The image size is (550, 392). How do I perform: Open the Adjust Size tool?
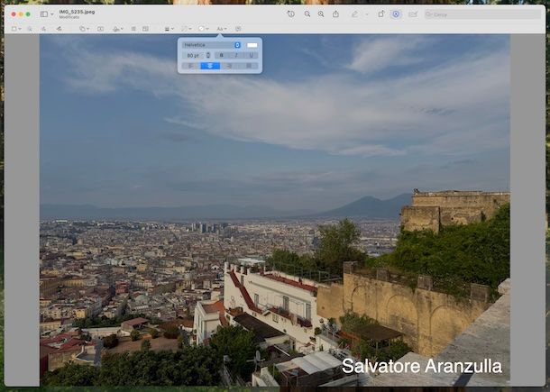[x=145, y=29]
